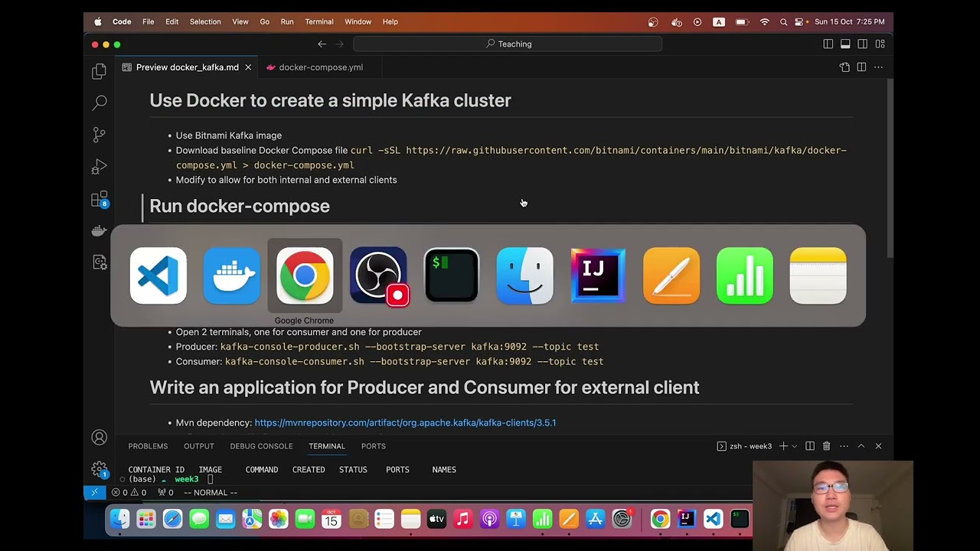Close the terminal panel with X
This screenshot has height=551, width=980.
point(878,446)
